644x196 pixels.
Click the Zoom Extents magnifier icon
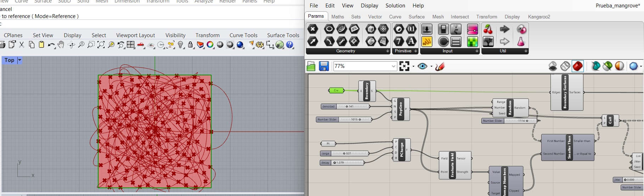(101, 45)
